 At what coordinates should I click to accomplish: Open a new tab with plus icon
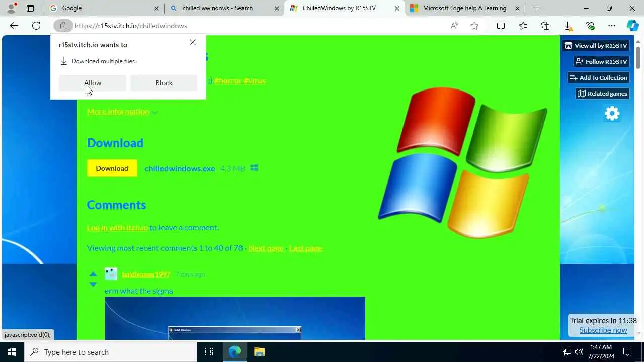pyautogui.click(x=536, y=8)
